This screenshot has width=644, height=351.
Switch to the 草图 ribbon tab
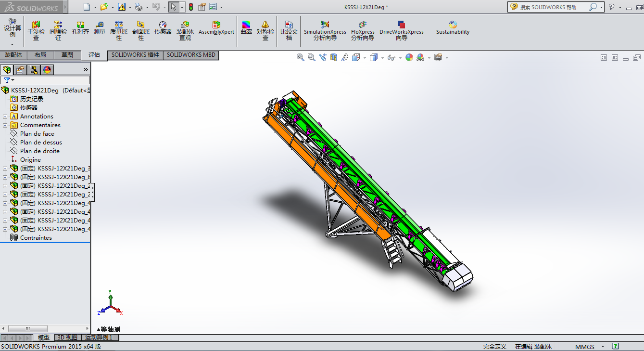point(67,55)
